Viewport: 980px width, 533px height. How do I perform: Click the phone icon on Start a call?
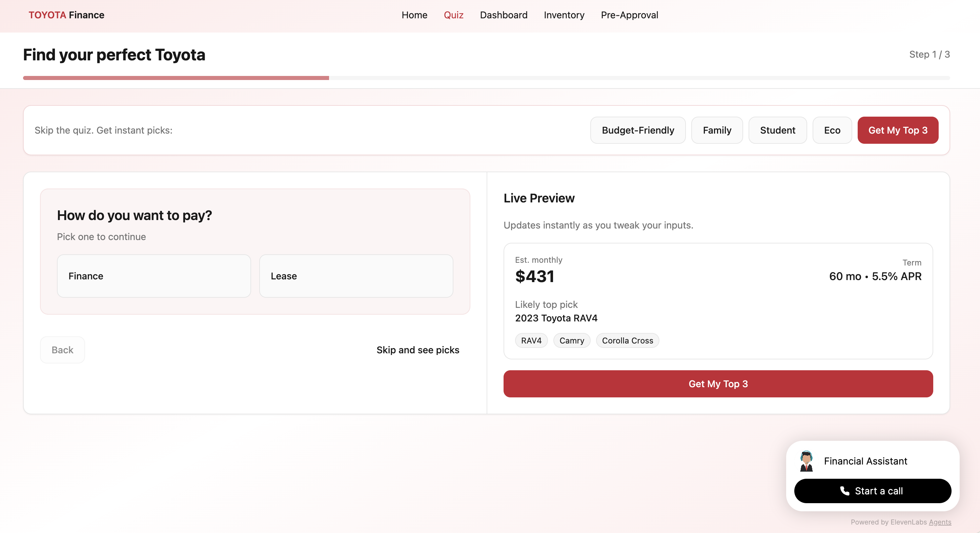point(844,491)
